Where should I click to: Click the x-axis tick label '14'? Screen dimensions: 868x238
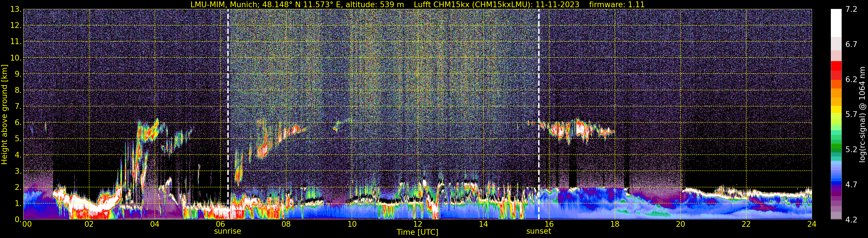click(483, 224)
